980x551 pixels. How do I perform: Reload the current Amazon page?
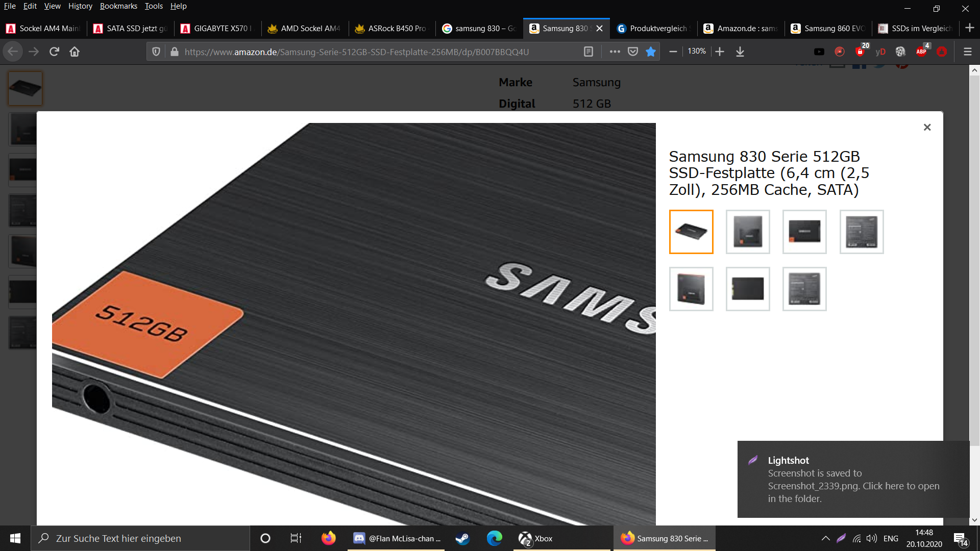click(54, 52)
